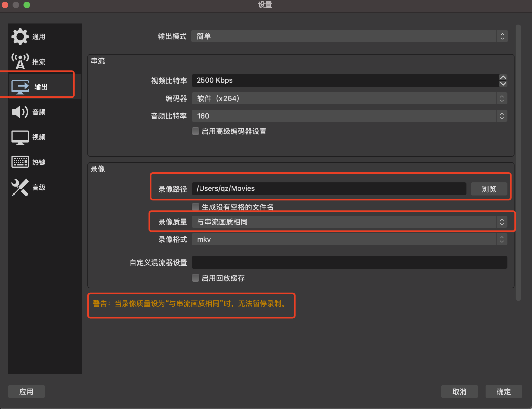Expand the recording quality dropdown
Viewport: 532px width, 409px height.
[349, 222]
